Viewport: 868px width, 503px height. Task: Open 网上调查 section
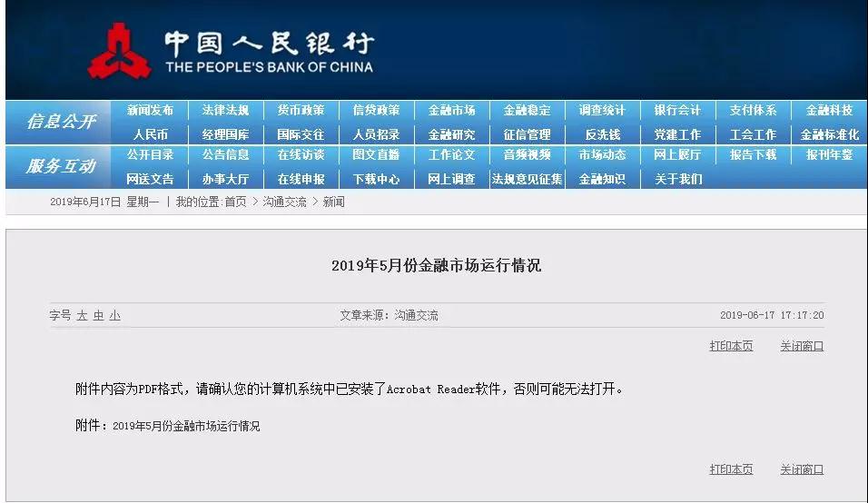452,179
